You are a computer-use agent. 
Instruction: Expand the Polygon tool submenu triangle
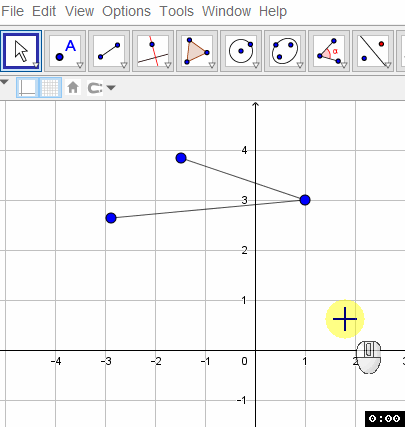click(212, 65)
